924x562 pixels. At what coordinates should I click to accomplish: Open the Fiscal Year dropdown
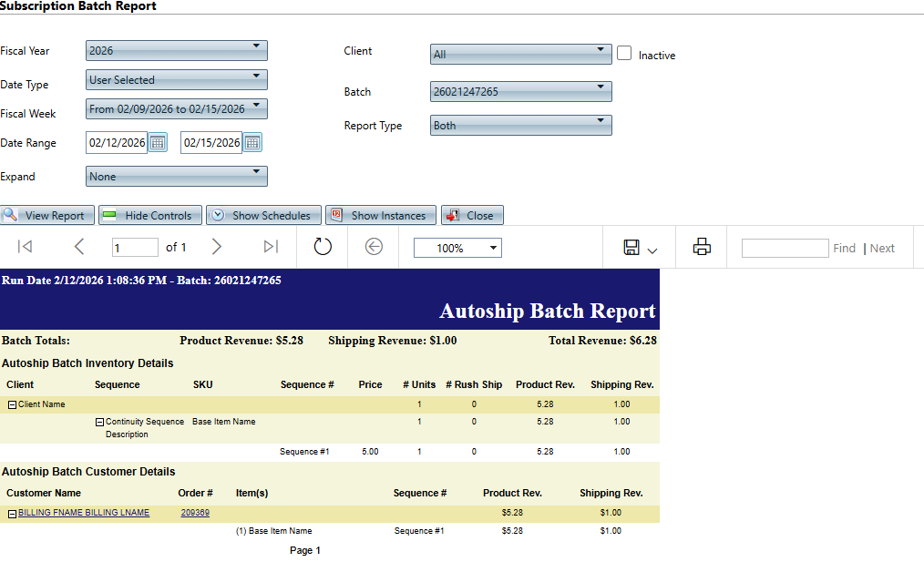pos(177,50)
